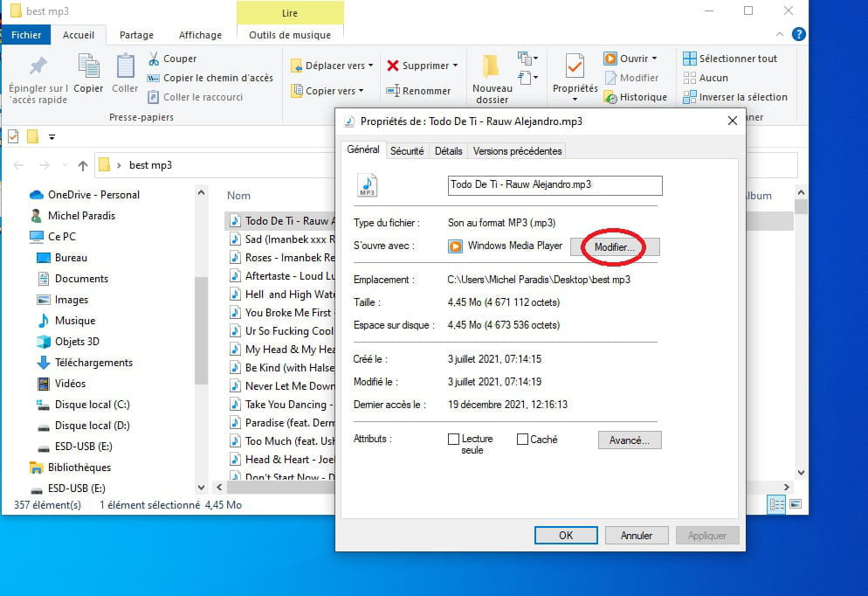Click best mp3 in address bar
Viewport: 868px width, 596px height.
tap(150, 165)
